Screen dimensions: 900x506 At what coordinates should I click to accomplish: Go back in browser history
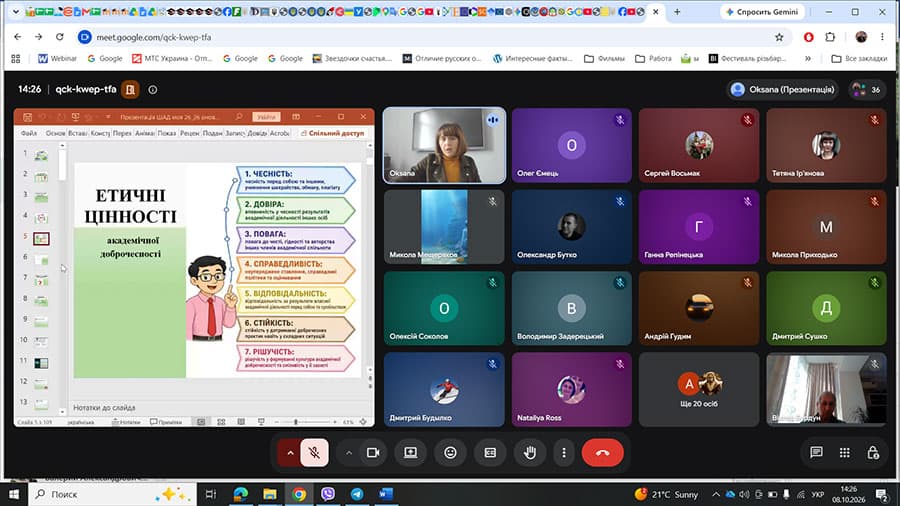[x=18, y=37]
